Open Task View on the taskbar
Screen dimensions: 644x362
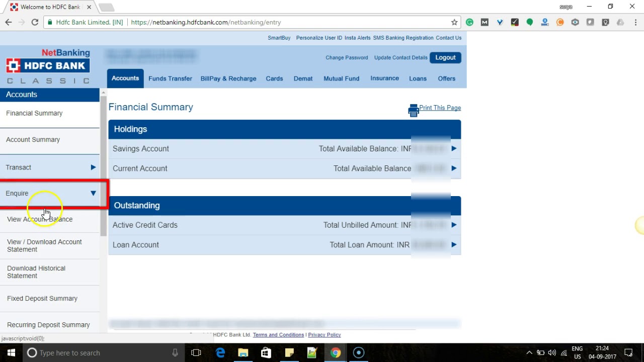tap(196, 352)
